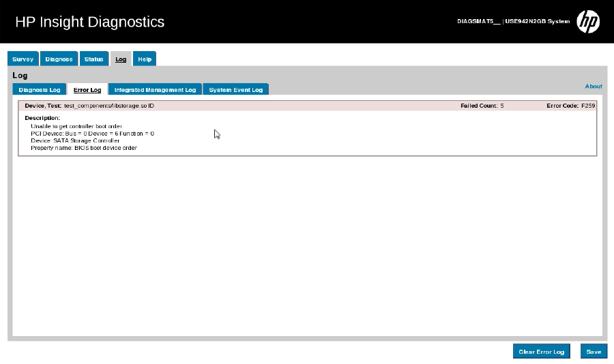This screenshot has height=364, width=614.
Task: Click the Clear Error Log button
Action: point(542,352)
